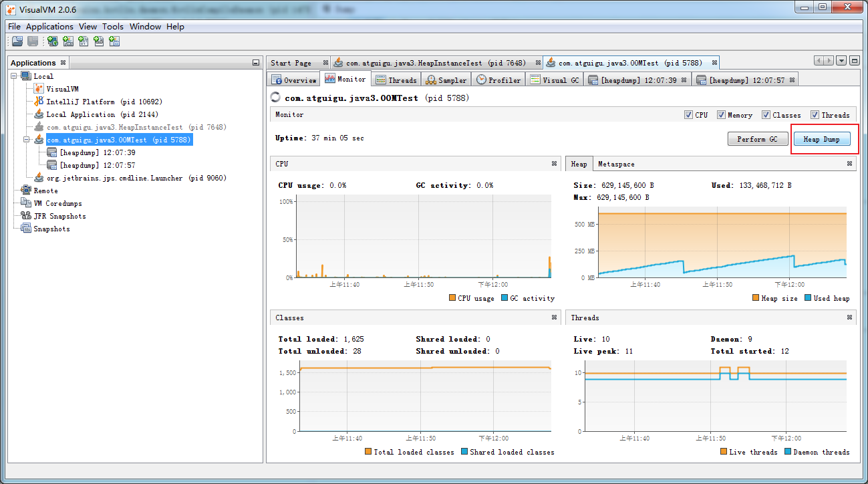Click the blue Used heap legend swatch
Viewport: 868px width, 484px height.
tap(808, 298)
